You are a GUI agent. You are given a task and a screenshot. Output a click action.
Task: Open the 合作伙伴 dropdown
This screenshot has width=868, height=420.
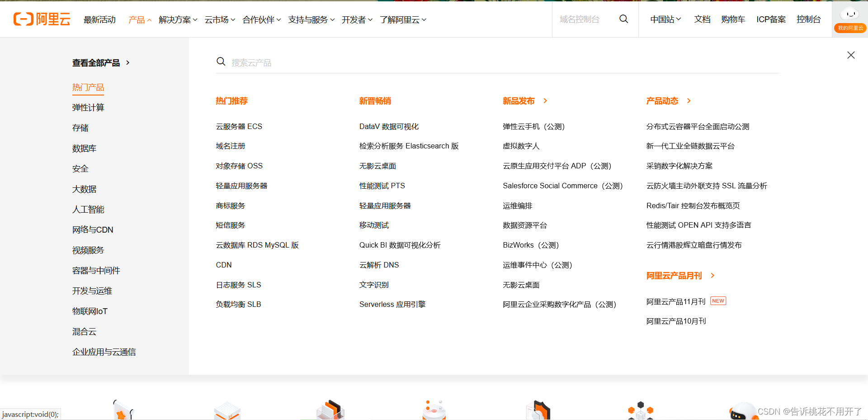(x=262, y=20)
